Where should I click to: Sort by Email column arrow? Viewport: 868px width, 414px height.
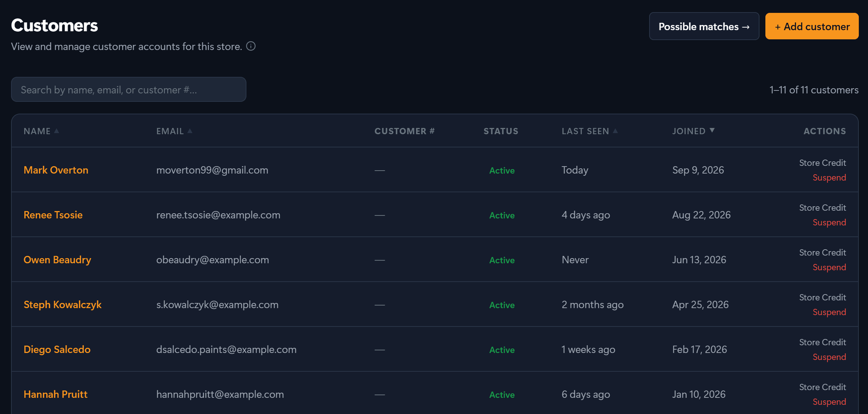pos(190,131)
